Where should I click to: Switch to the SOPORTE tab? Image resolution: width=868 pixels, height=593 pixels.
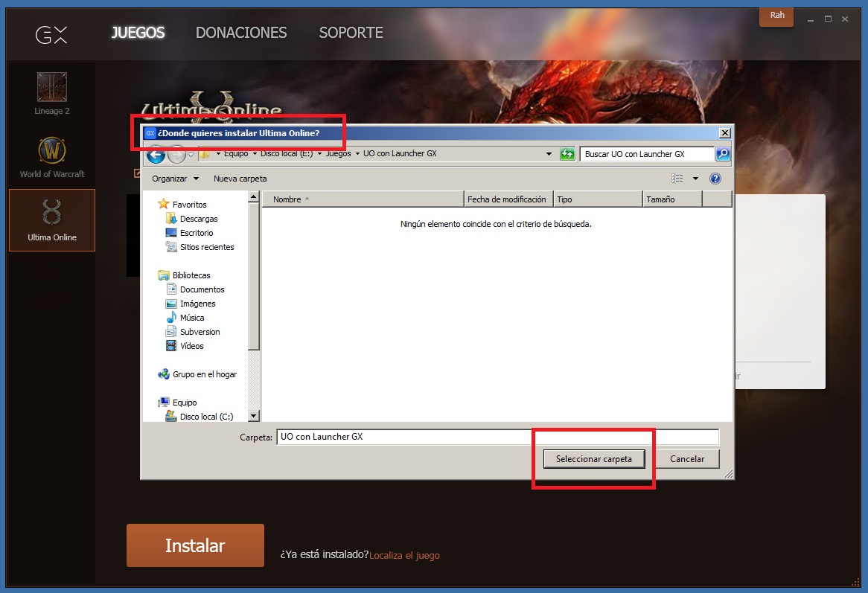pos(351,33)
